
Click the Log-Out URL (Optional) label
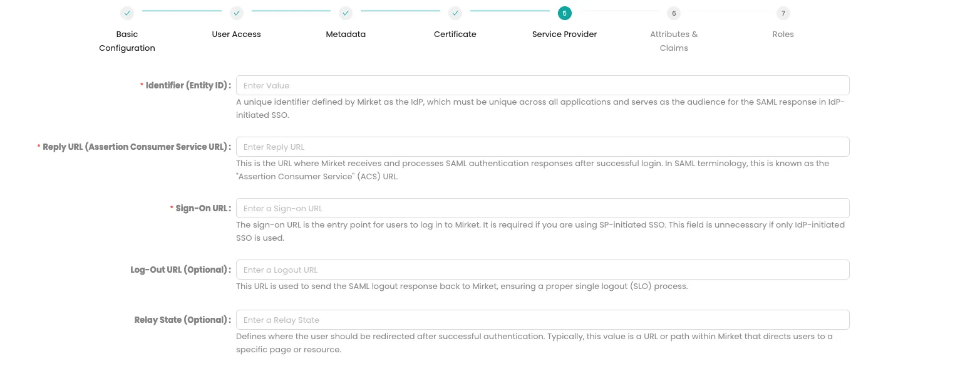[181, 270]
